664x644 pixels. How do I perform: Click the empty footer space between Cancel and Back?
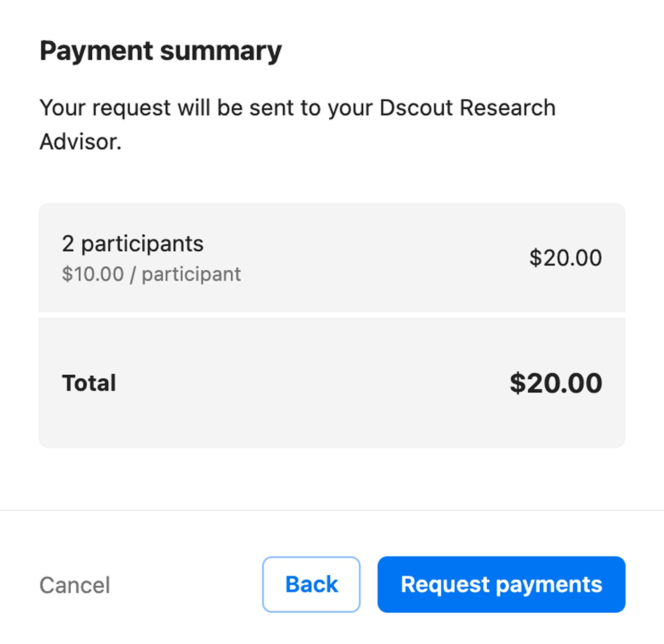point(186,585)
